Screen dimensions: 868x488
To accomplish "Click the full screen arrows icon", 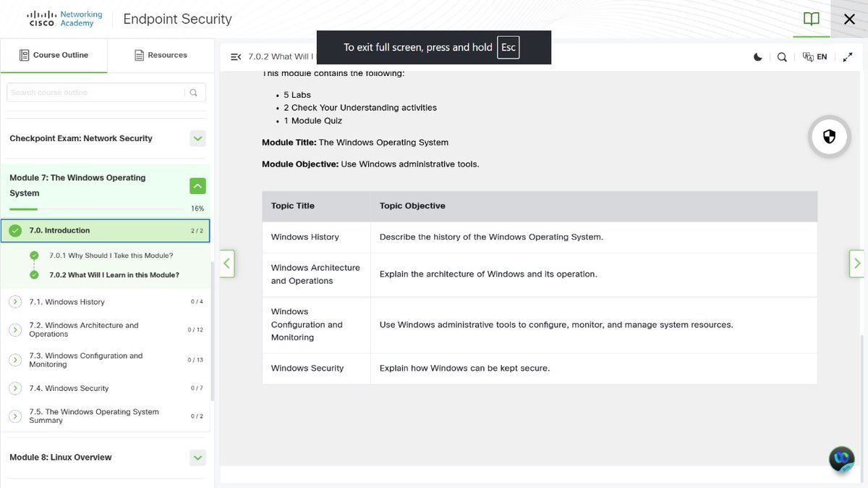I will pyautogui.click(x=848, y=57).
